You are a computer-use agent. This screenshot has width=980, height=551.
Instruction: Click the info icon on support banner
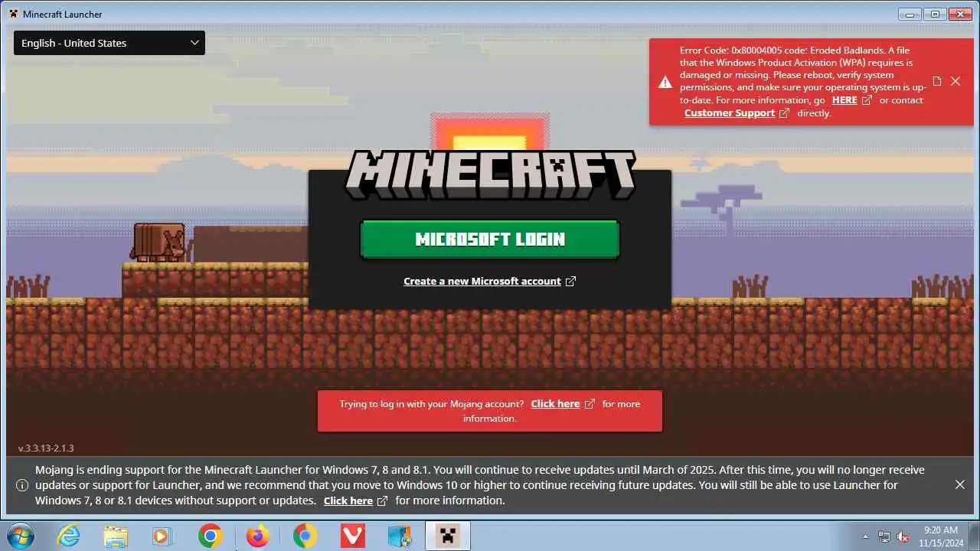[22, 485]
